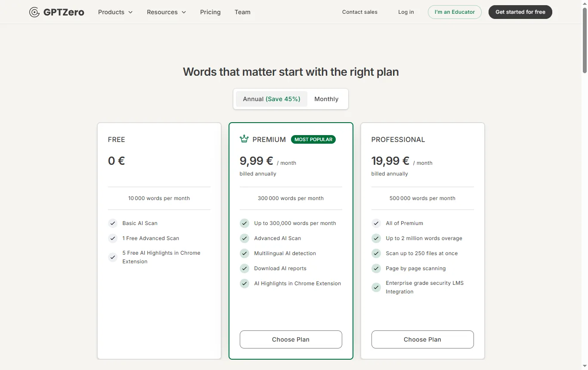Click Get started for free
588x370 pixels.
click(x=520, y=12)
